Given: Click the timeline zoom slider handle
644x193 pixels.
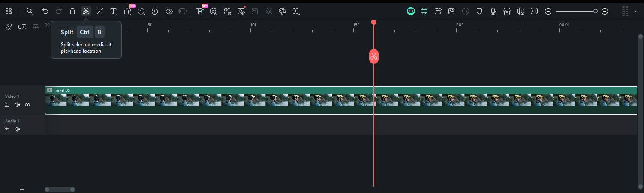Looking at the screenshot, I should pos(595,12).
